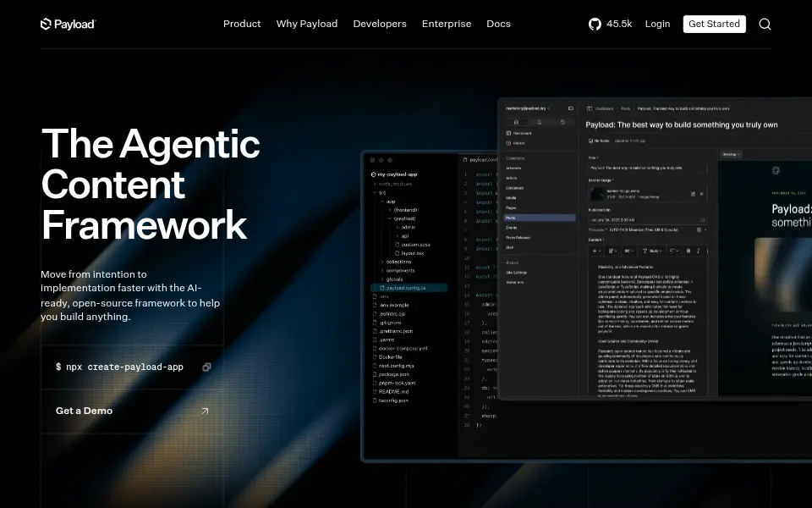
Task: Open Recent in the admin panel sidebar
Action: 516,143
